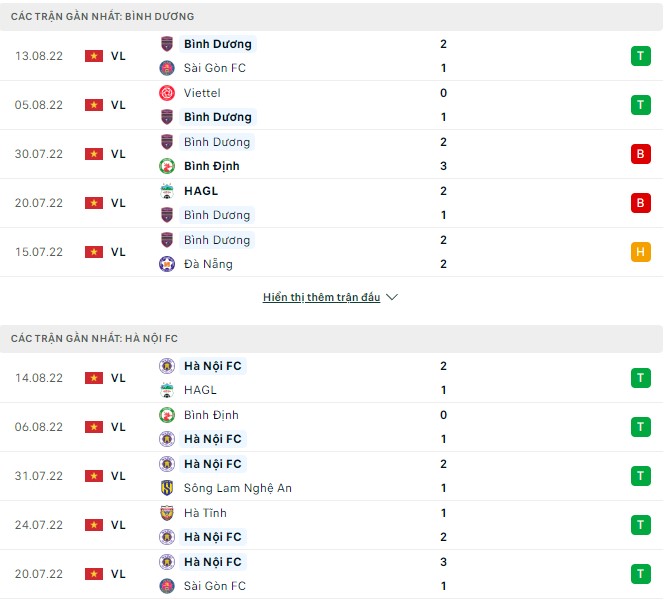Click HAGL logo in 20.07.22 match
This screenshot has width=672, height=600.
pos(167,191)
